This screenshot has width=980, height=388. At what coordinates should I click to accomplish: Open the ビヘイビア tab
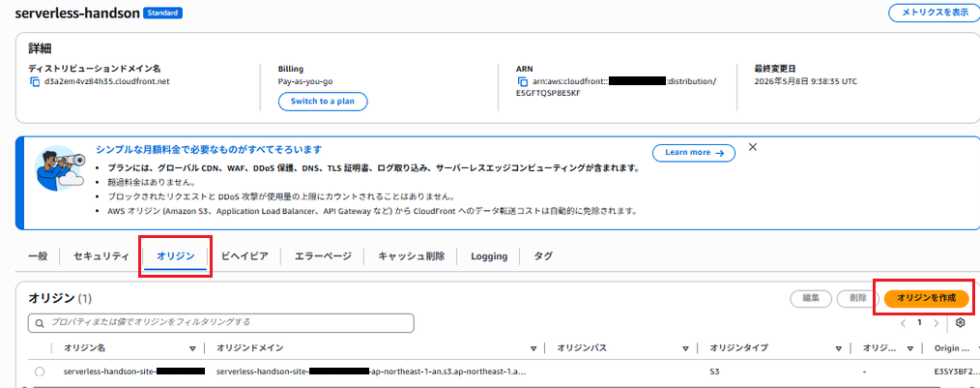point(245,256)
